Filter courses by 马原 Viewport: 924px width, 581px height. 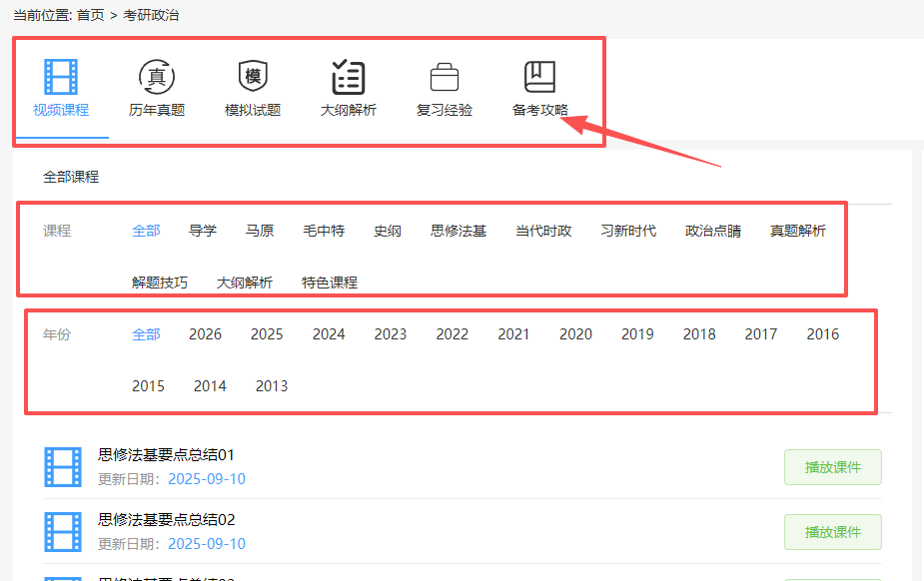click(260, 231)
